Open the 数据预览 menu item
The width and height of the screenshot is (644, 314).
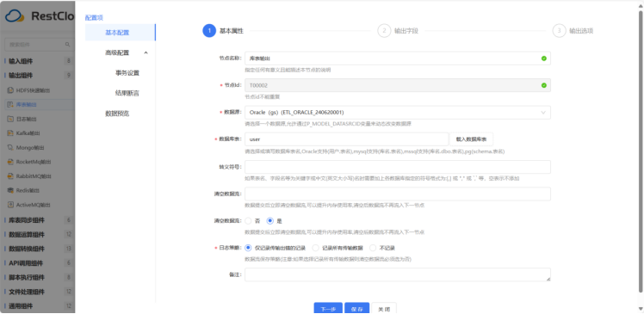(x=117, y=114)
